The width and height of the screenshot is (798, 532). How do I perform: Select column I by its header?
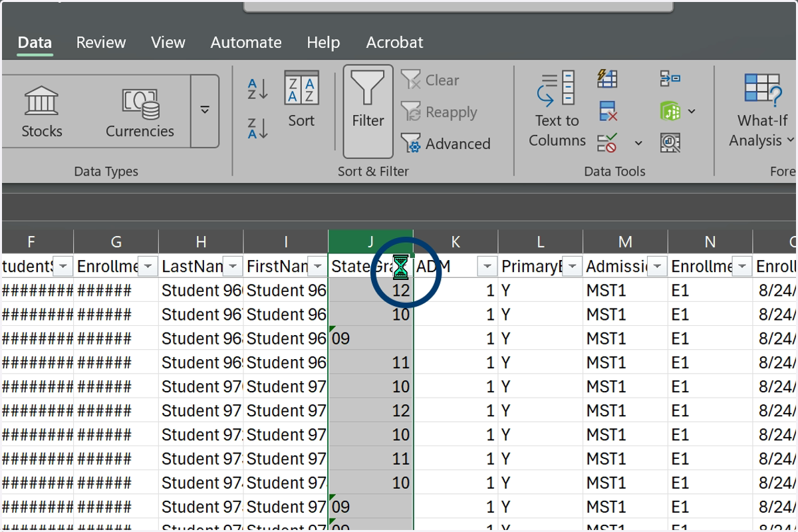point(286,241)
